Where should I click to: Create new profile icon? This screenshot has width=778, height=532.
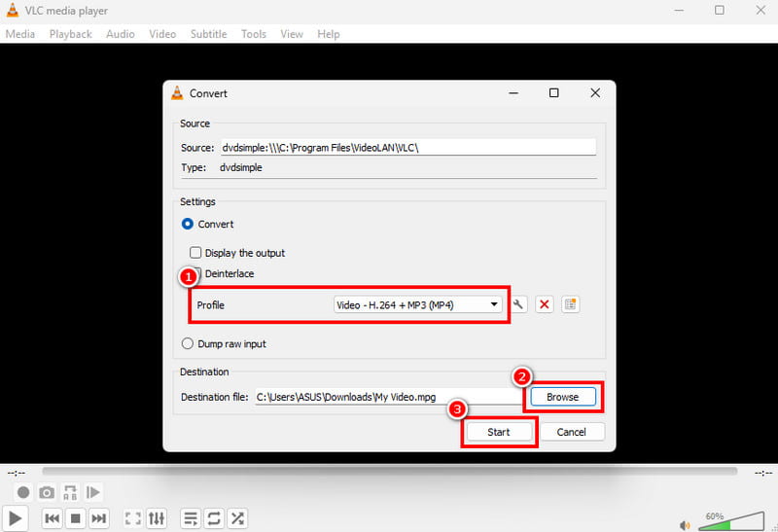(571, 304)
